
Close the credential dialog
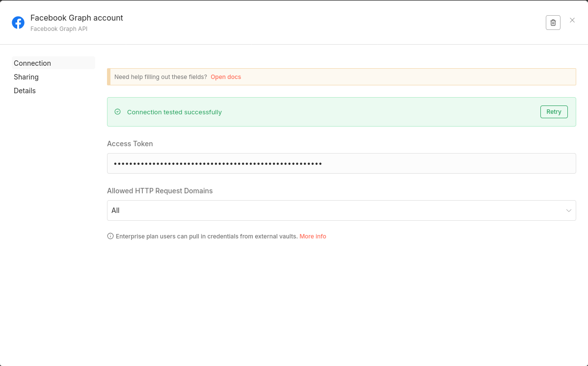(572, 20)
